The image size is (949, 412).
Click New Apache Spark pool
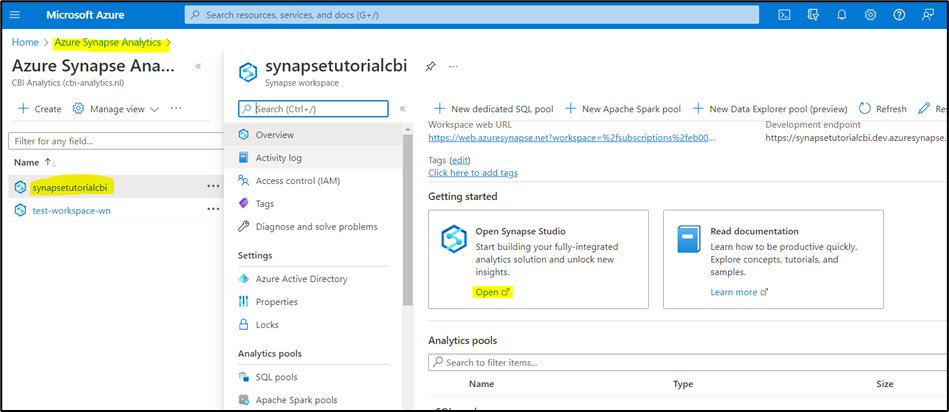[x=623, y=109]
